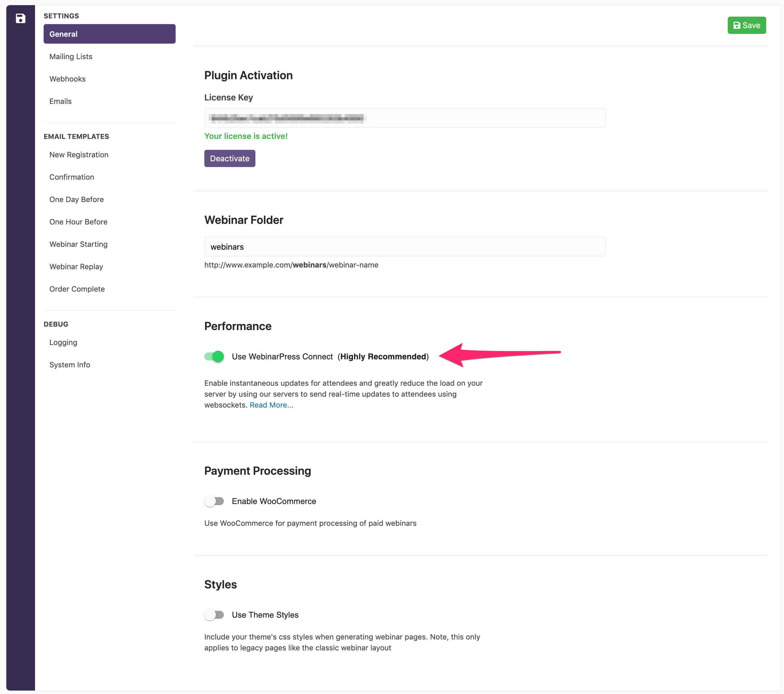This screenshot has height=694, width=784.
Task: Open the One Day Before template
Action: coord(77,199)
